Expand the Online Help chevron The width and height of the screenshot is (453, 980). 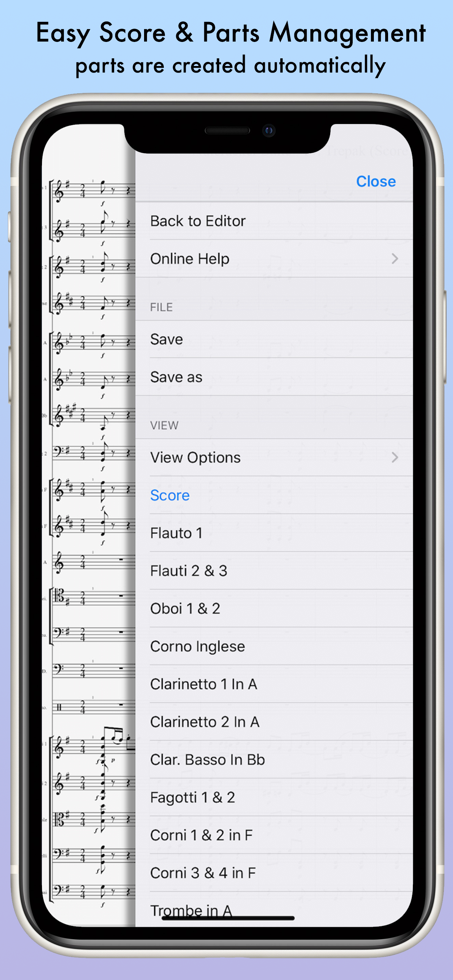(x=395, y=259)
